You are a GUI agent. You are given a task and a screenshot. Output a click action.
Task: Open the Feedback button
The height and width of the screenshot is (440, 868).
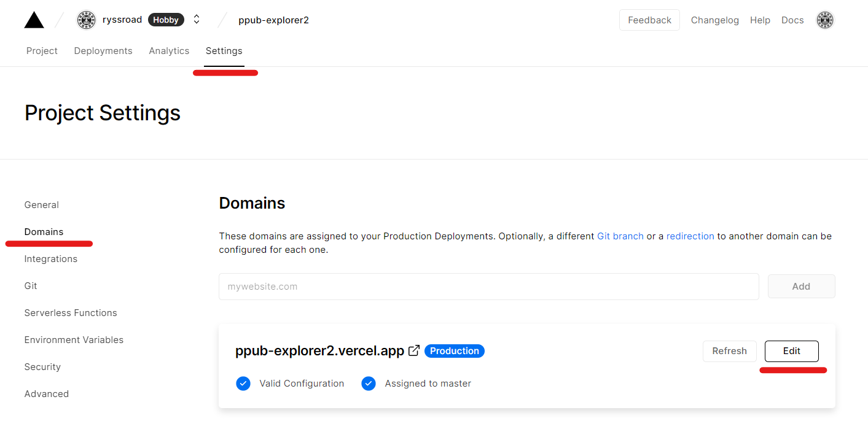pyautogui.click(x=649, y=20)
